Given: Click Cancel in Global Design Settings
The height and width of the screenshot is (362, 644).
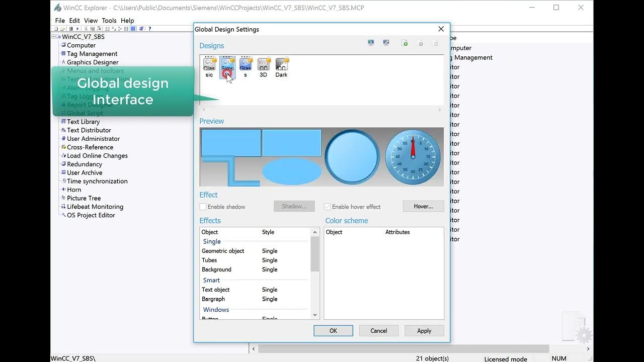Looking at the screenshot, I should 379,331.
